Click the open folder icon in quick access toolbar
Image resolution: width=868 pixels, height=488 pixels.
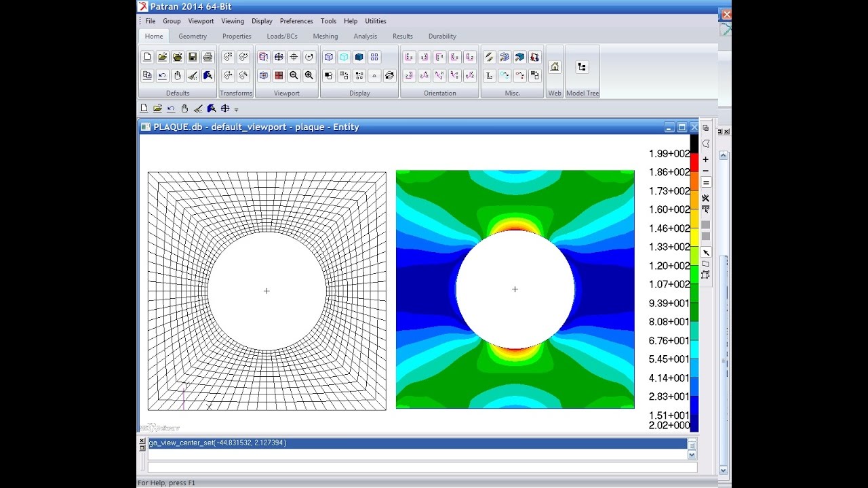157,108
